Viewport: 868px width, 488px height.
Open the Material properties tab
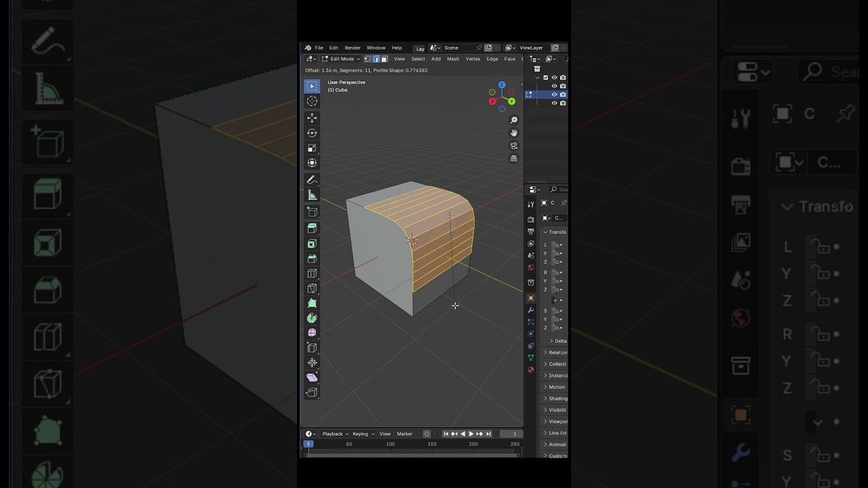tap(531, 369)
